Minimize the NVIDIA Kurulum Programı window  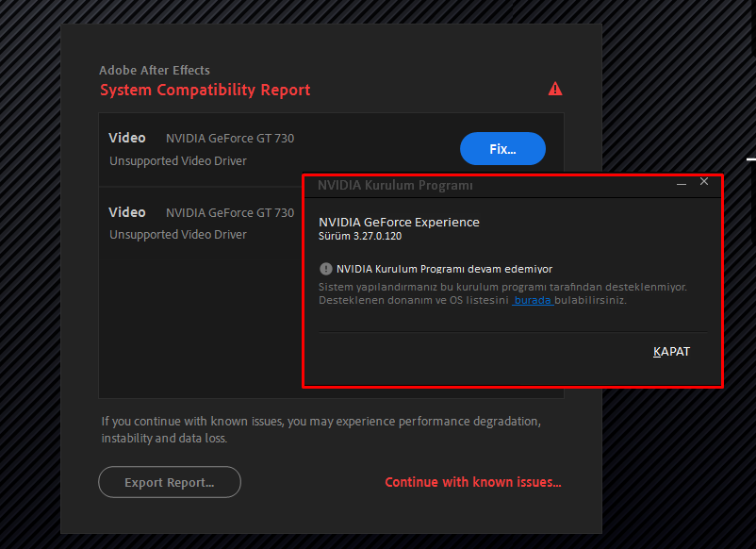click(681, 183)
